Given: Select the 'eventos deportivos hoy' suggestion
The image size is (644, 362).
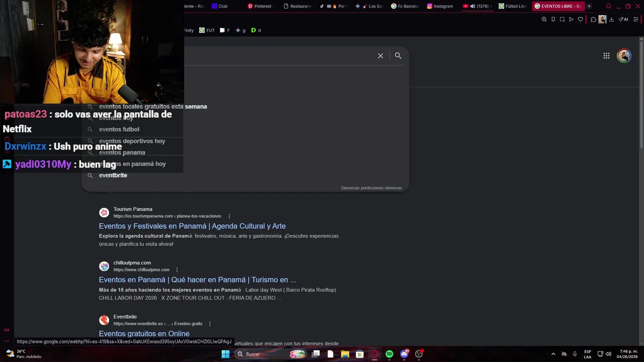Looking at the screenshot, I should point(132,141).
